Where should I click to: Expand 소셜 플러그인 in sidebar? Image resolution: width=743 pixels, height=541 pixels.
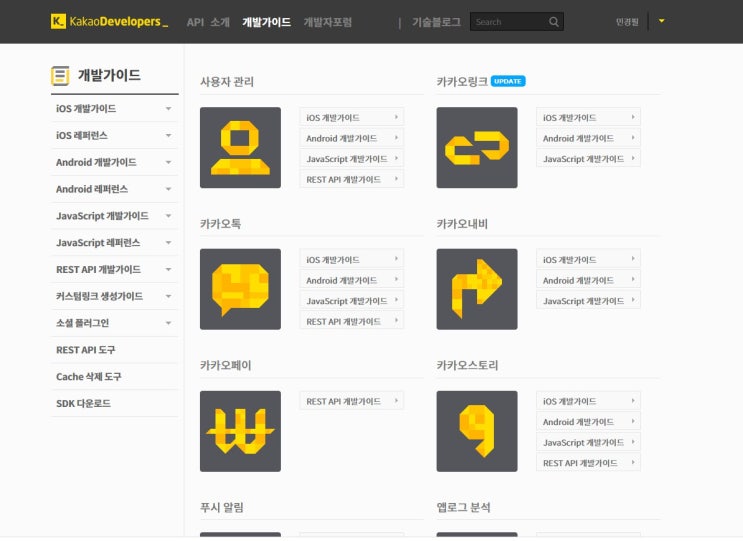[x=114, y=323]
